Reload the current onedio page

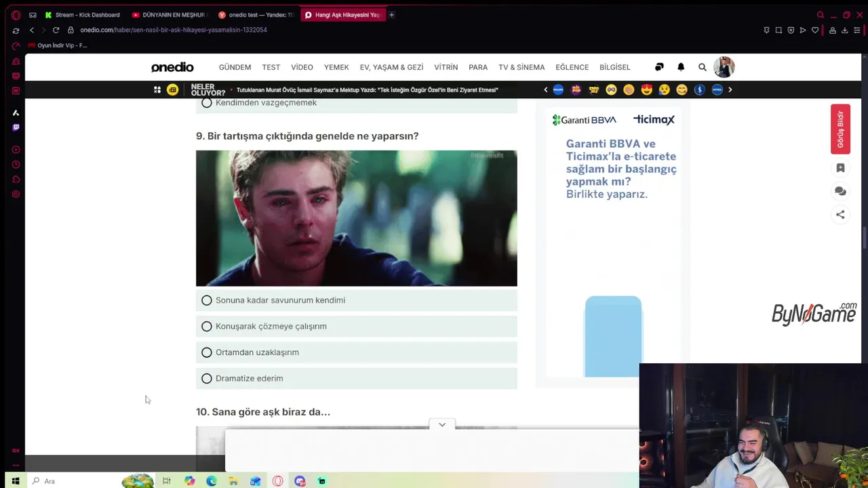56,30
